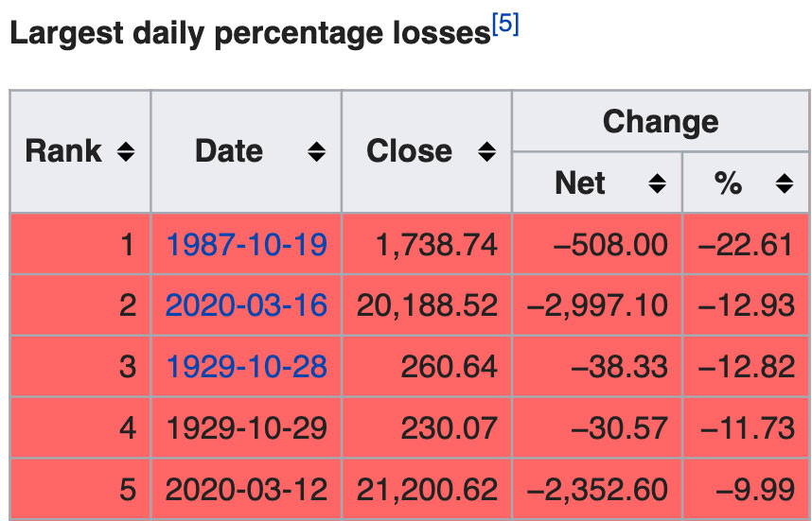Click the Close column header text

[x=409, y=151]
